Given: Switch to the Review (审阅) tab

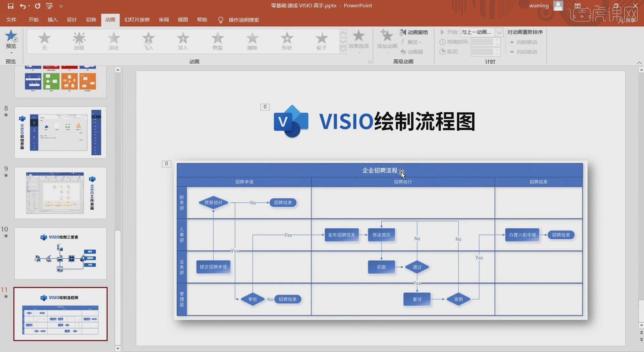Looking at the screenshot, I should point(164,20).
